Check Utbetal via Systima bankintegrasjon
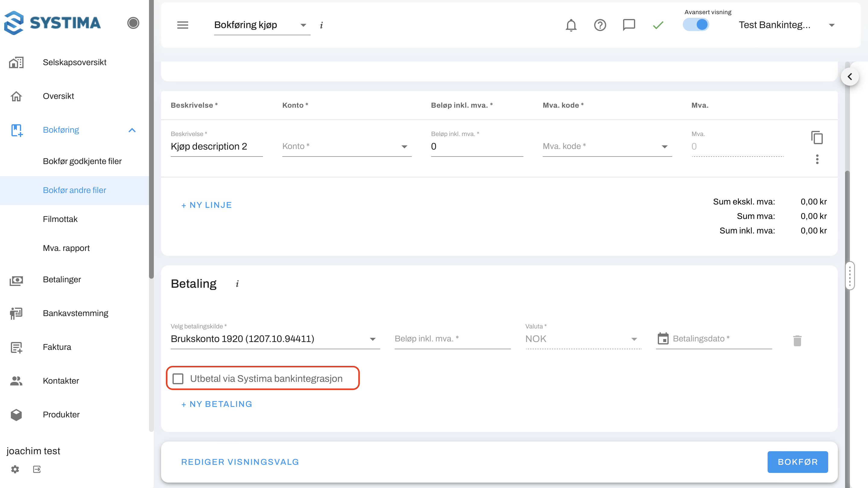This screenshot has height=488, width=868. (178, 379)
